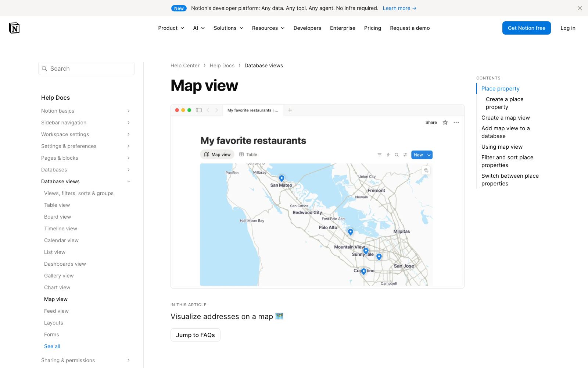Viewport: 588px width, 368px height.
Task: Click the Jump to FAQs button
Action: point(196,335)
